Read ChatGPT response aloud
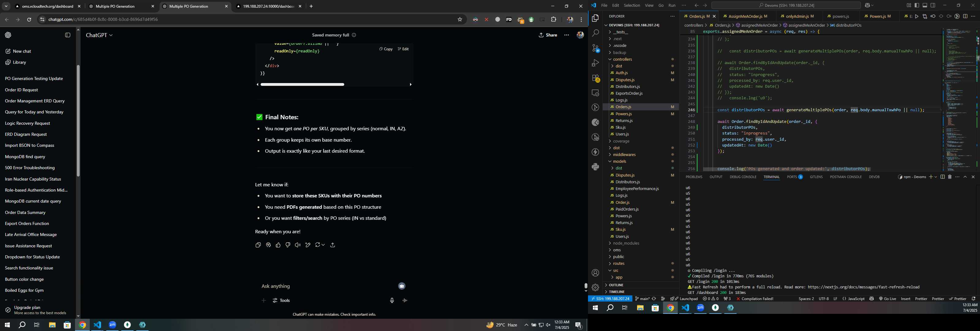 point(298,245)
